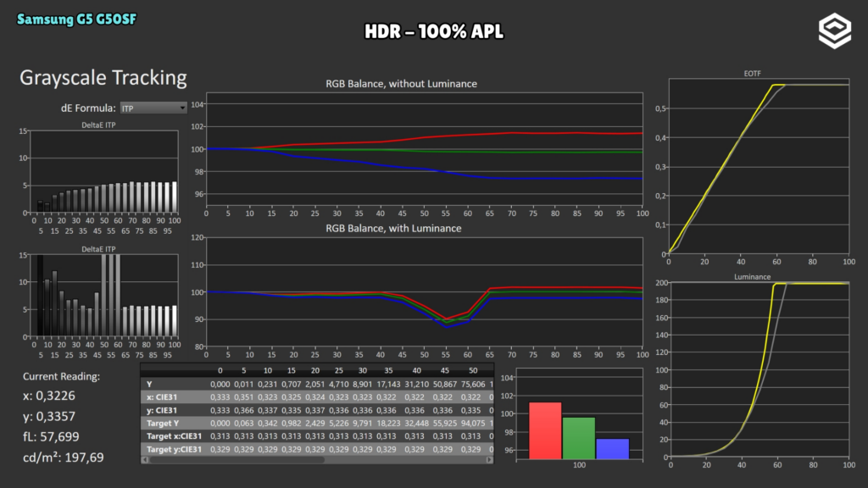This screenshot has height=488, width=868.
Task: Select the upper DeltaE ITP bar chart
Action: point(104,171)
